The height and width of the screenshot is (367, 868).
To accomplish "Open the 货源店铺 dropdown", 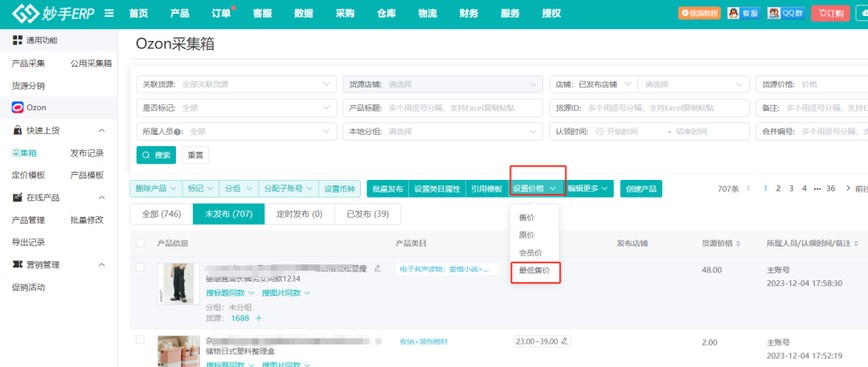I will [x=443, y=84].
